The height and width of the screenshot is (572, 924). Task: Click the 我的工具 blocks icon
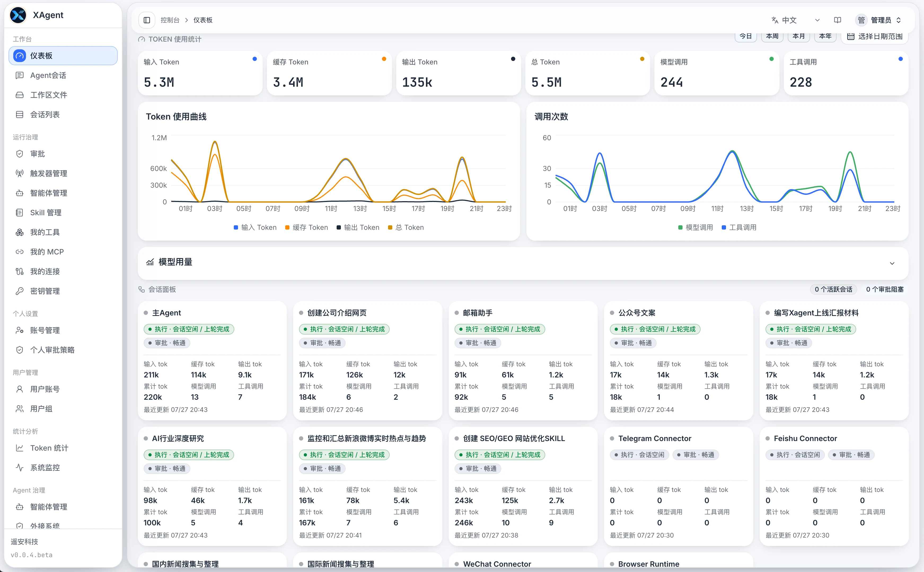pyautogui.click(x=20, y=232)
